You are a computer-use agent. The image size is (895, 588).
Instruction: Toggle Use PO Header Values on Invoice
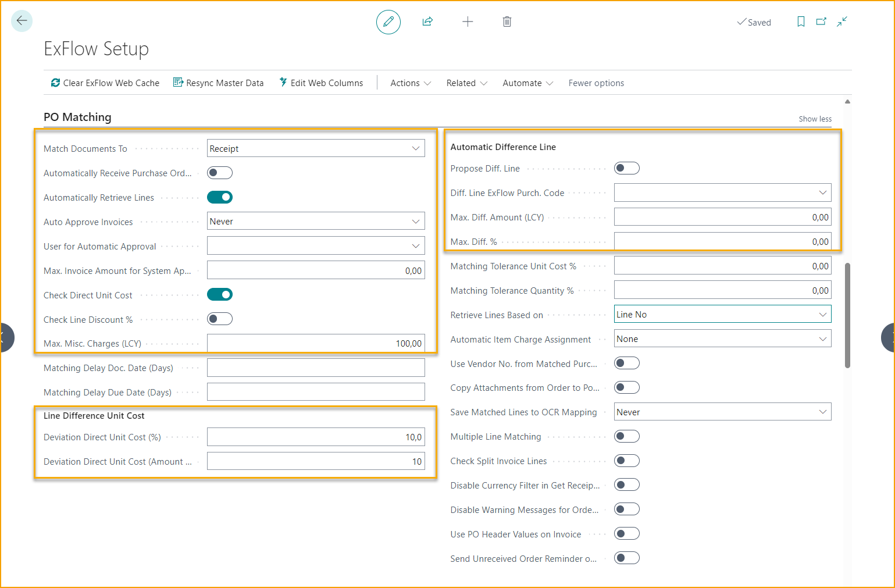(627, 534)
